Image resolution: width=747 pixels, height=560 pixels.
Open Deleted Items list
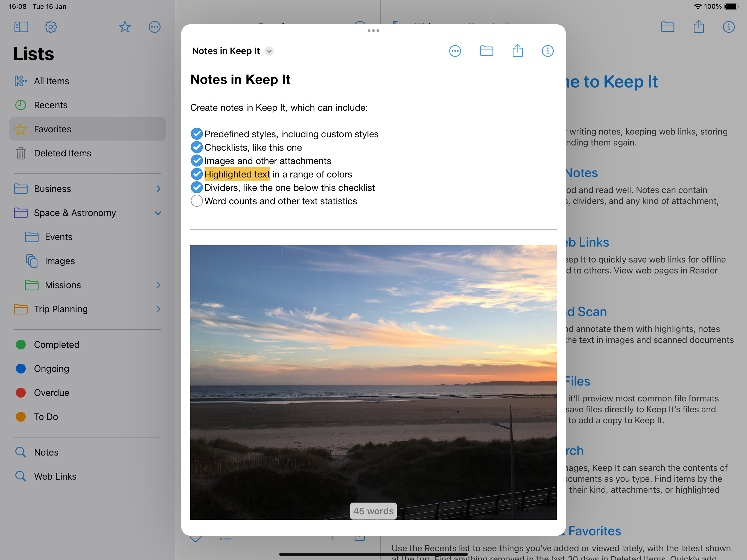coord(87,153)
